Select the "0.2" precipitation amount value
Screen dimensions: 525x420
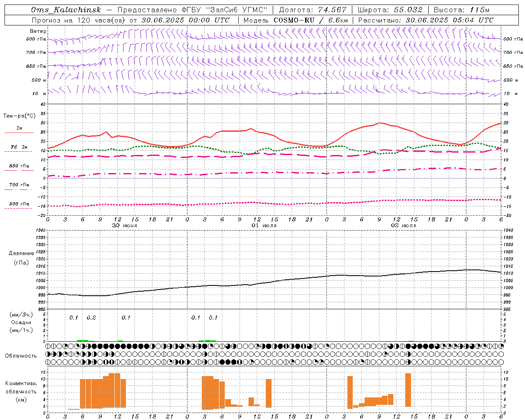(x=91, y=318)
